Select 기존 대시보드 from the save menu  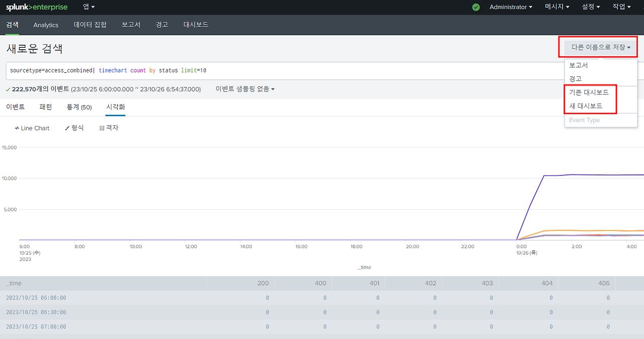589,93
